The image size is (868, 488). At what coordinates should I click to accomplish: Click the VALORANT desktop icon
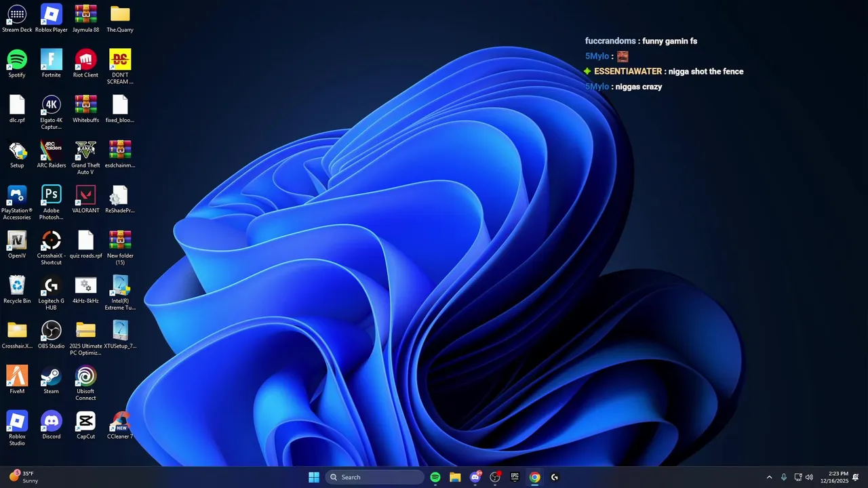tap(85, 199)
